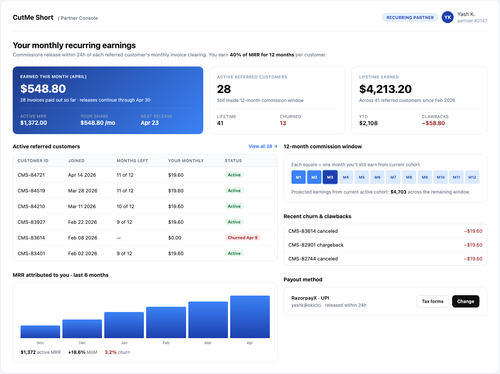Select the M1 commission month square
This screenshot has width=500, height=374.
click(298, 177)
